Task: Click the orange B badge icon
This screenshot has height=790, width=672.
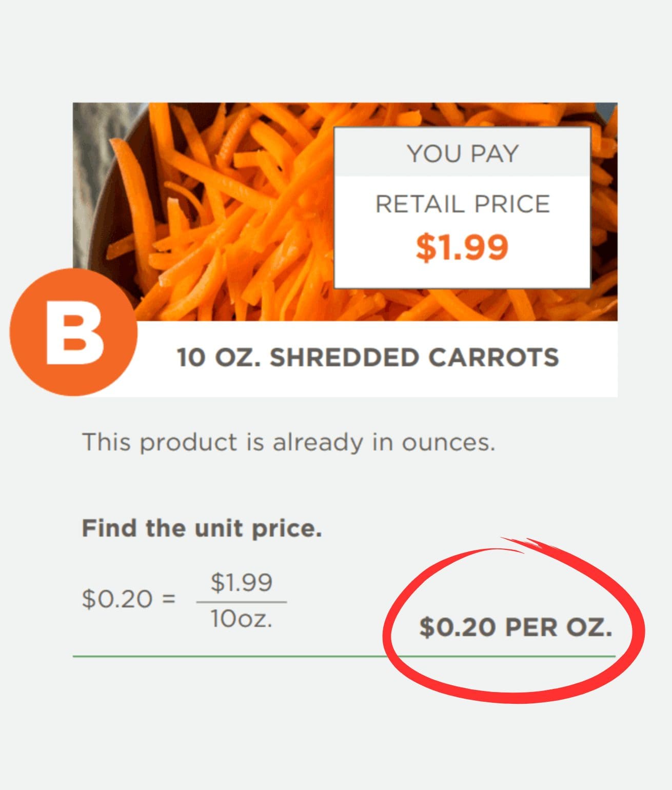Action: coord(73,332)
